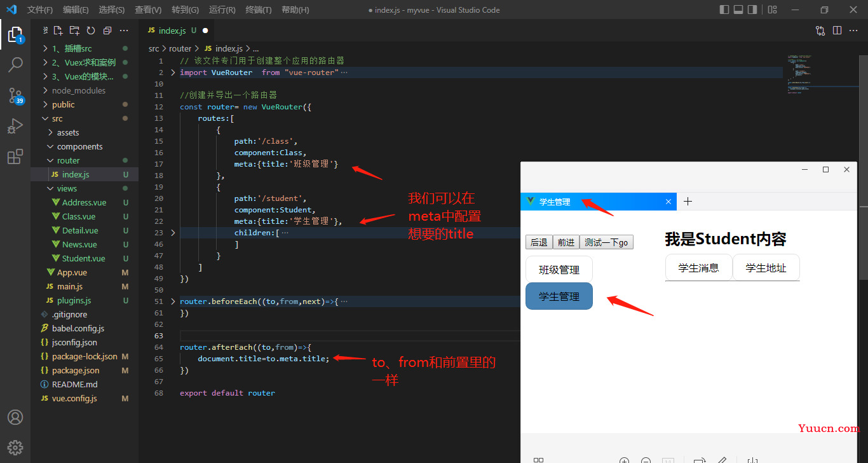Open vue.config.js in explorer

(x=85, y=398)
